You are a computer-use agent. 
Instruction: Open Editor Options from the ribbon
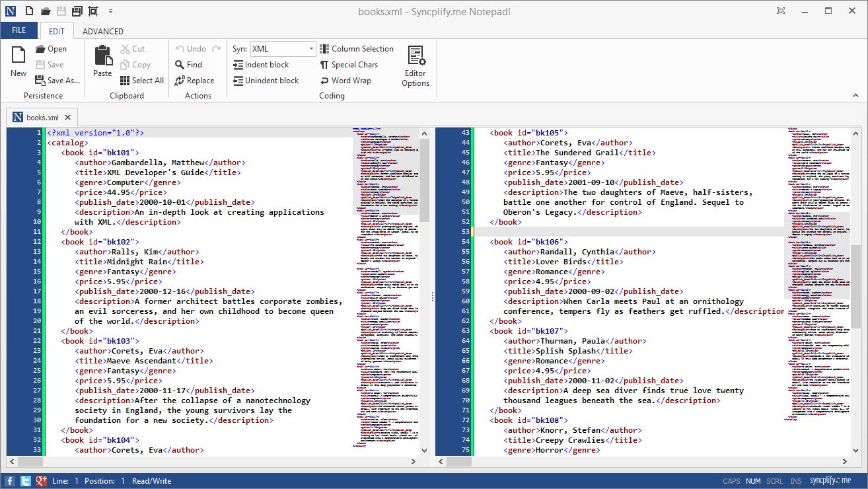[x=415, y=64]
